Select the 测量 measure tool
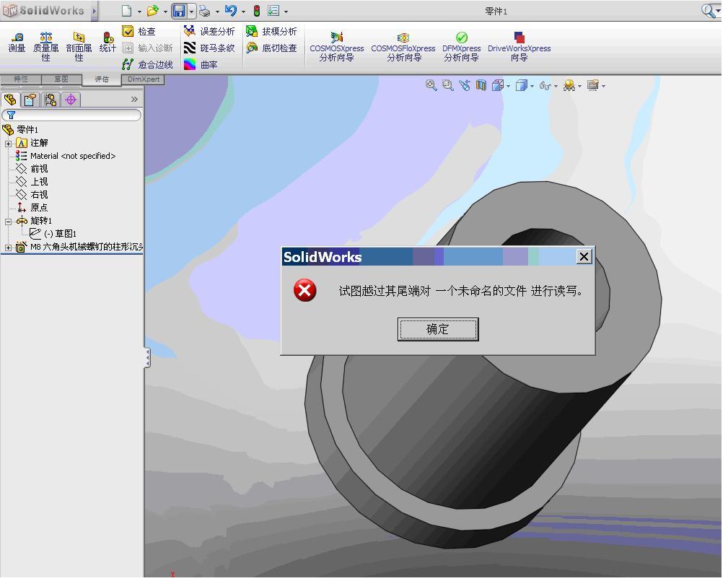Viewport: 728px width, 581px height. [17, 43]
